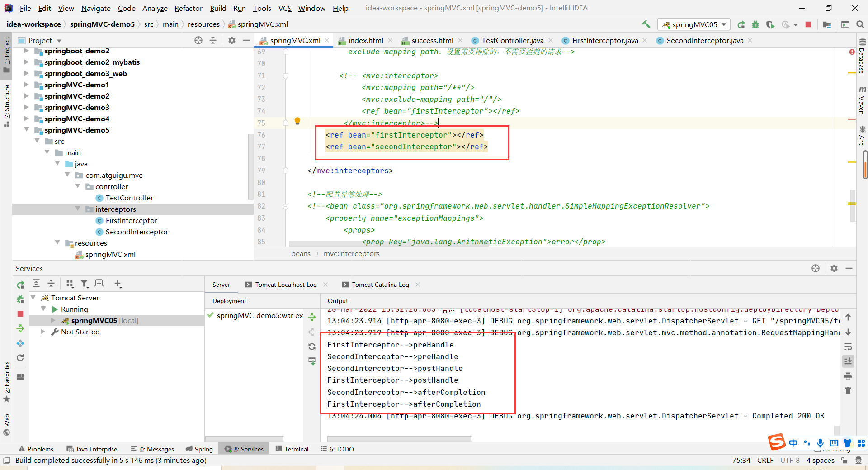Click the Services rerun icon on left strip
The image size is (868, 470).
click(x=20, y=285)
